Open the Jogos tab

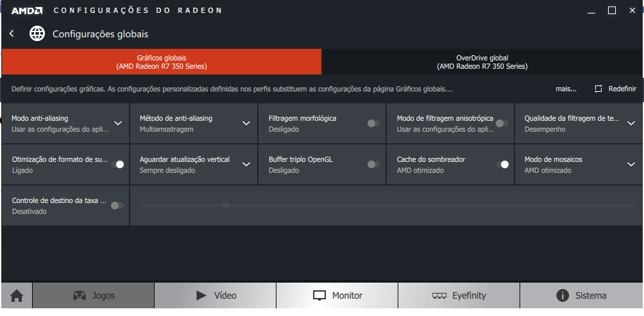coord(93,295)
